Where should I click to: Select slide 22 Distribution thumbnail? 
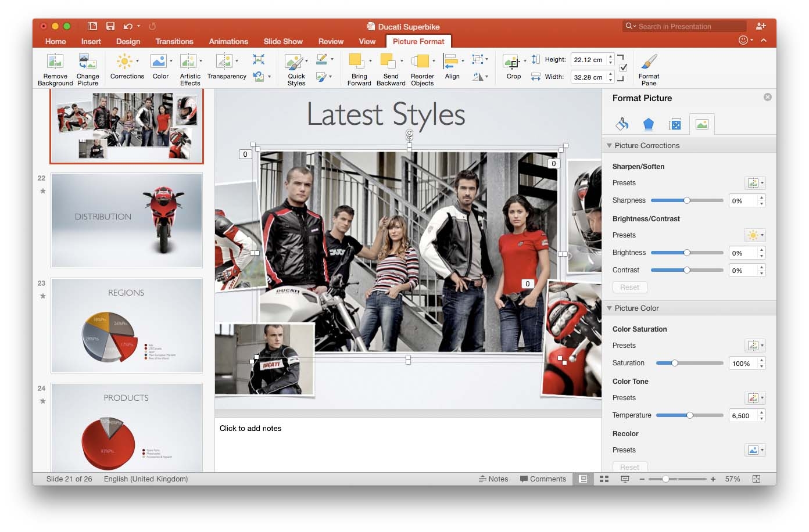pyautogui.click(x=127, y=220)
